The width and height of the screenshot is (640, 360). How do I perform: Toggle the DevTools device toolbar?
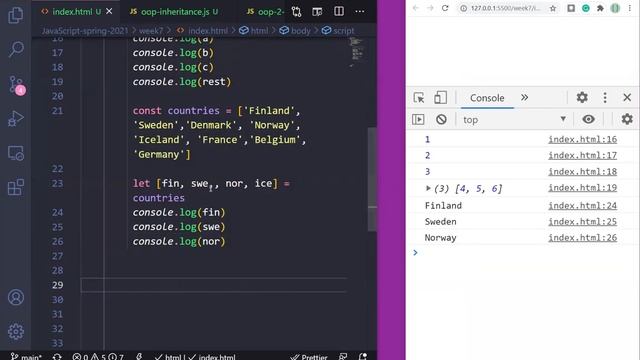tap(440, 98)
